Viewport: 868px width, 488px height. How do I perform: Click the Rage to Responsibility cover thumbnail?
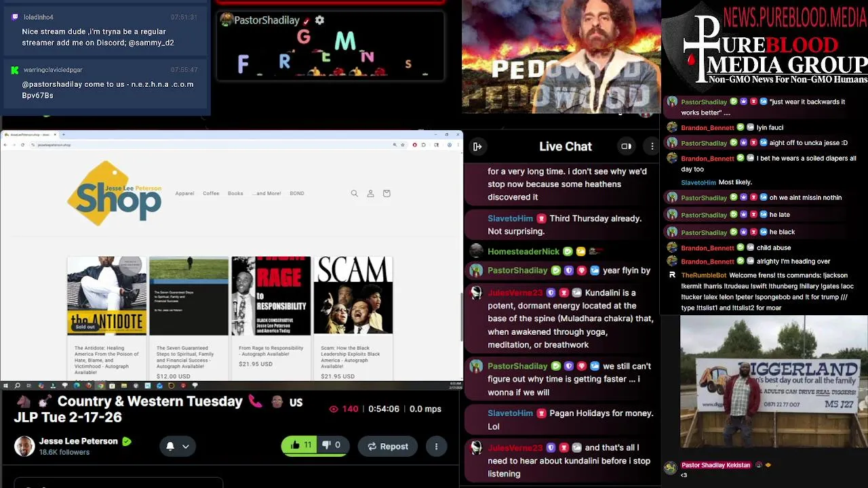coord(271,296)
